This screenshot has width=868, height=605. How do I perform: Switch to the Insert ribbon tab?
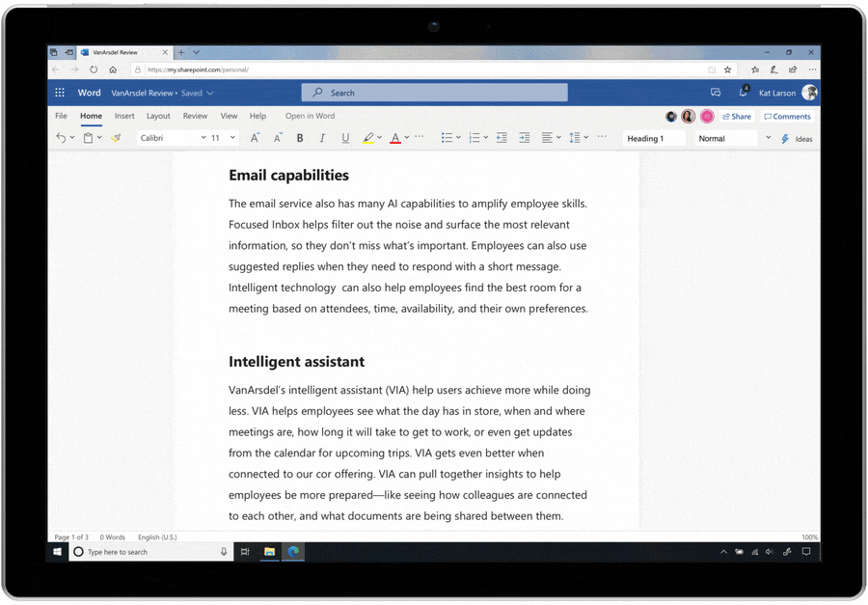click(124, 116)
